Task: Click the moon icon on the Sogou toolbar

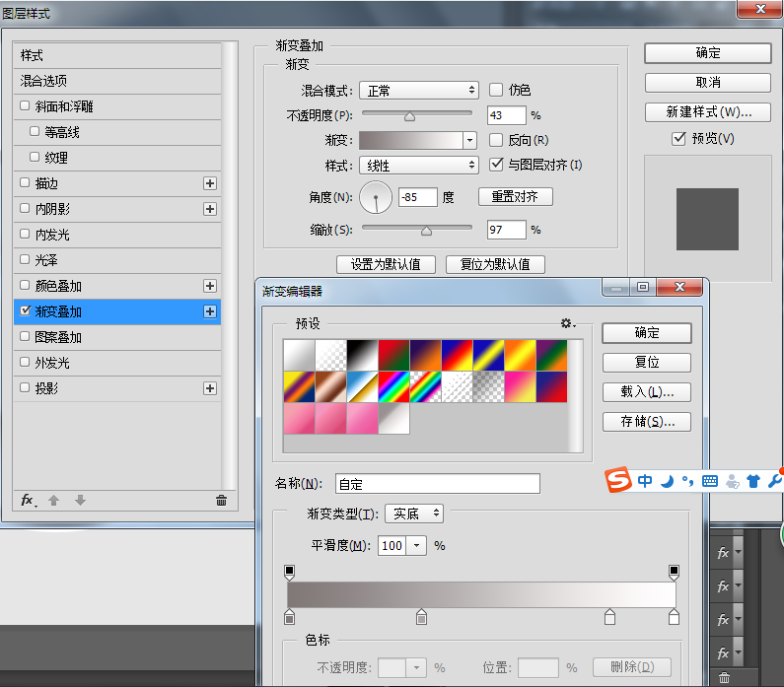Action: pyautogui.click(x=667, y=481)
